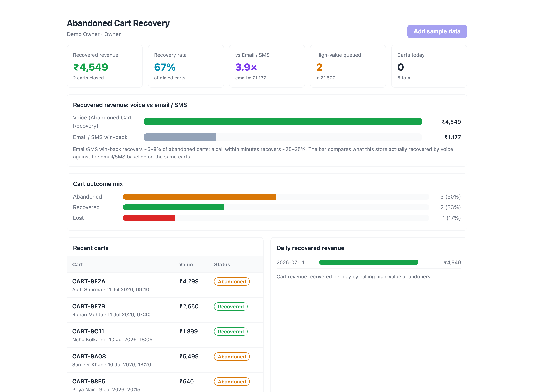Click the Cart outcome mix heading

(x=98, y=184)
